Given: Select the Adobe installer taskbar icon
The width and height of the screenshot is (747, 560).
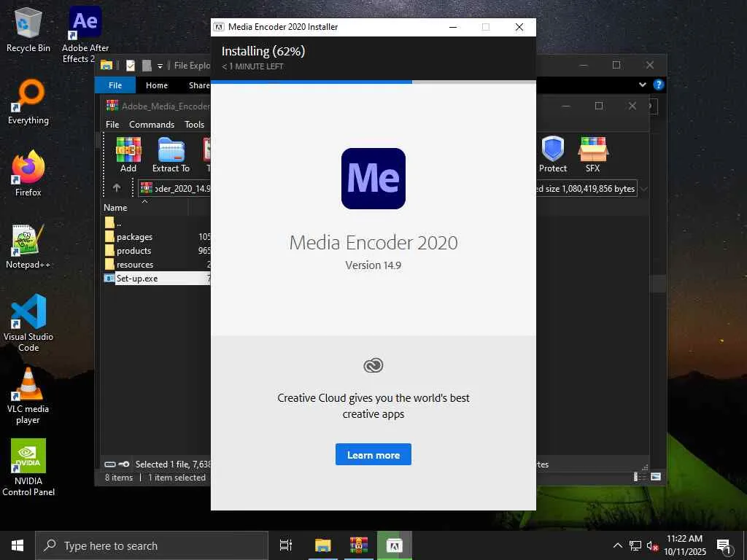Looking at the screenshot, I should click(395, 545).
